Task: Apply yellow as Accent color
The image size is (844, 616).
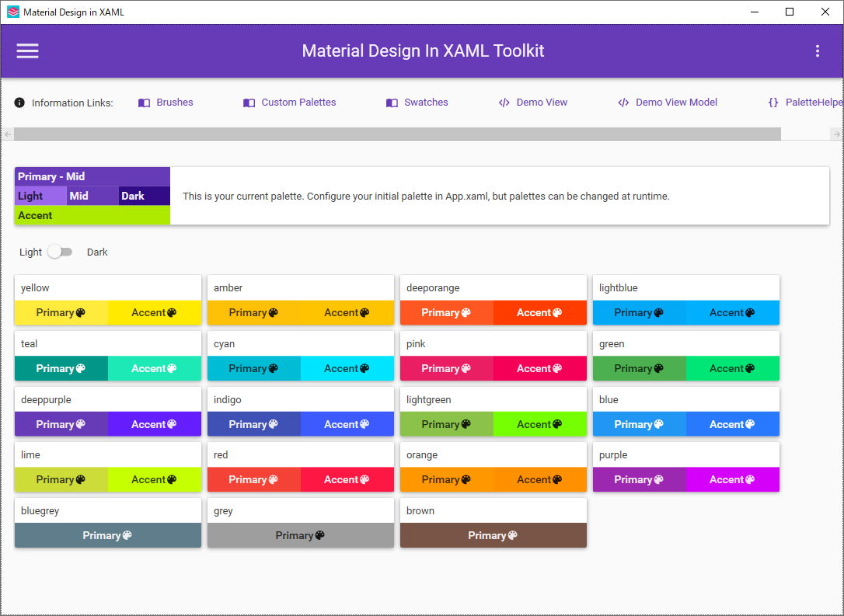Action: pyautogui.click(x=155, y=312)
